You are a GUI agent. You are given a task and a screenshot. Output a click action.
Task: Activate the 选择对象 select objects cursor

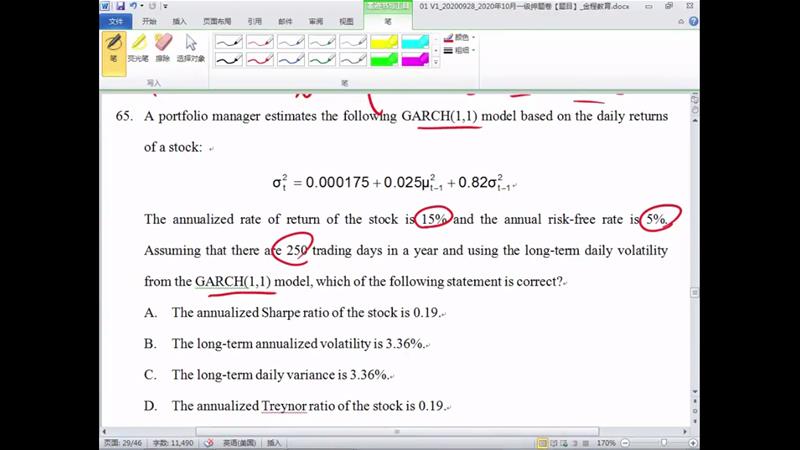pyautogui.click(x=191, y=47)
